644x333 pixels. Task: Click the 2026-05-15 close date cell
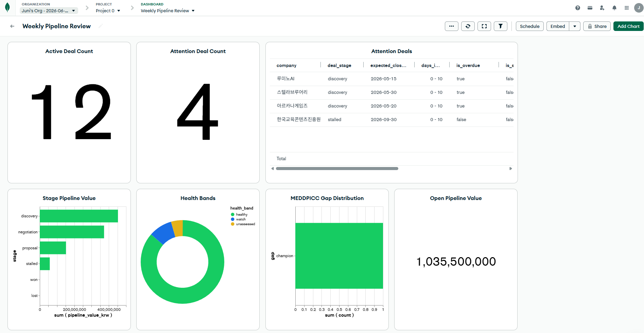[384, 79]
